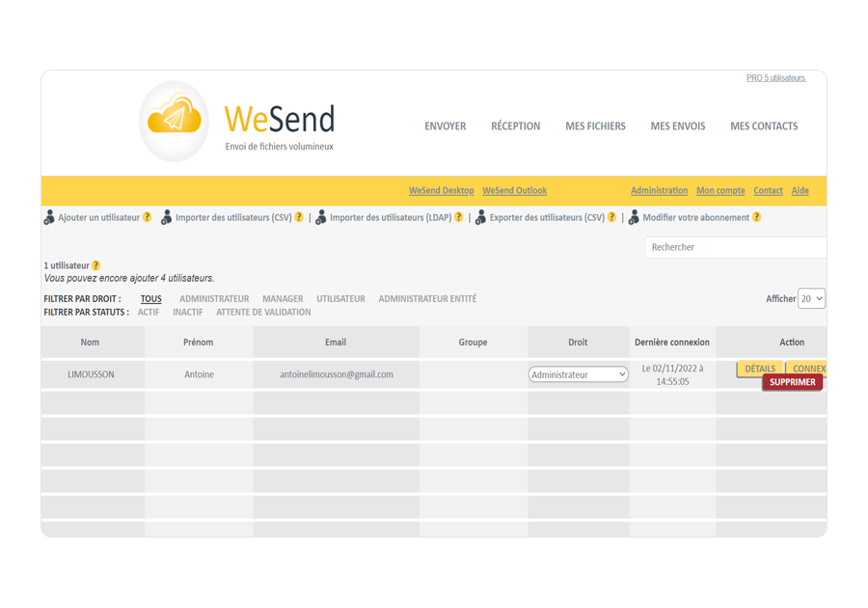Click user icon beside Importer des utilisateurs (LDAP)
Viewport: 868px width, 608px height.
coord(320,217)
